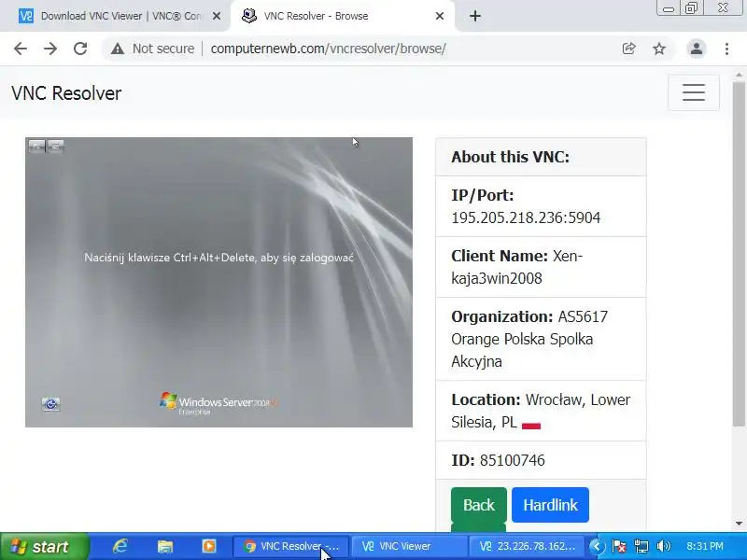
Task: Expand the hamburger navigation menu
Action: (x=694, y=92)
